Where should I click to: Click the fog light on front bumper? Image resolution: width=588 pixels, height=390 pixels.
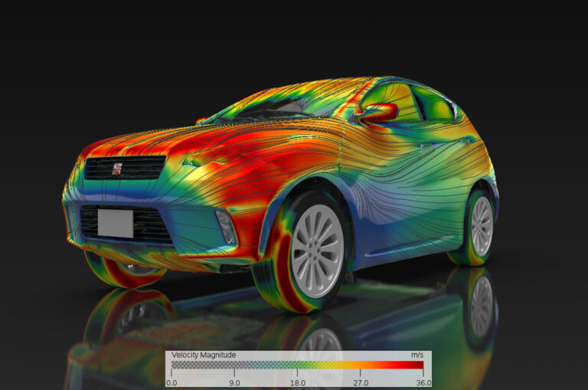[226, 227]
